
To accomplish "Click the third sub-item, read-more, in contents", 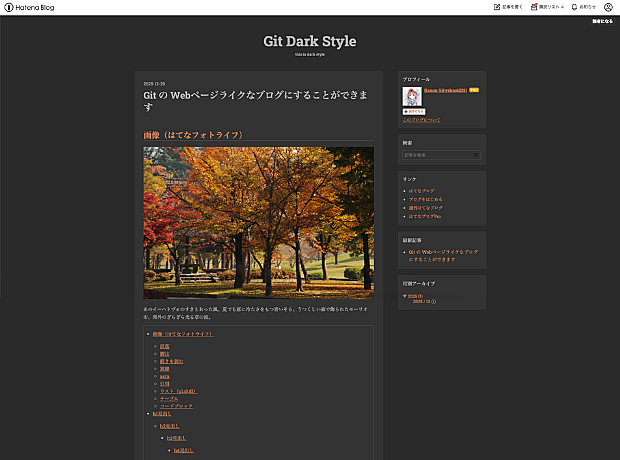I will [x=172, y=362].
